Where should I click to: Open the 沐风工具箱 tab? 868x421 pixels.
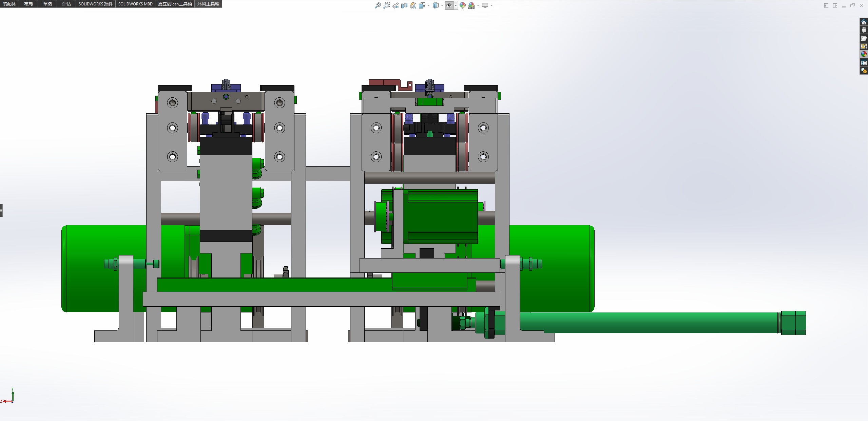208,4
